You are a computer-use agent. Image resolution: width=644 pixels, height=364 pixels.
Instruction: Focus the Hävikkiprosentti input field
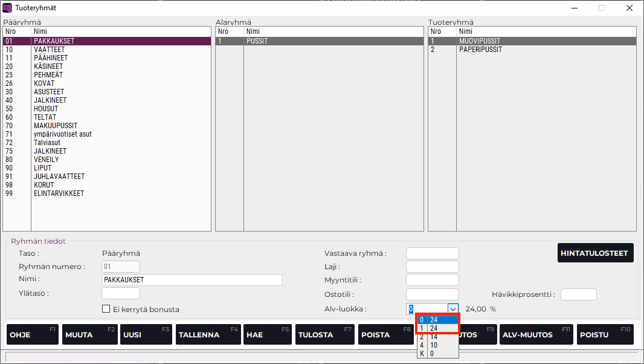pos(578,294)
